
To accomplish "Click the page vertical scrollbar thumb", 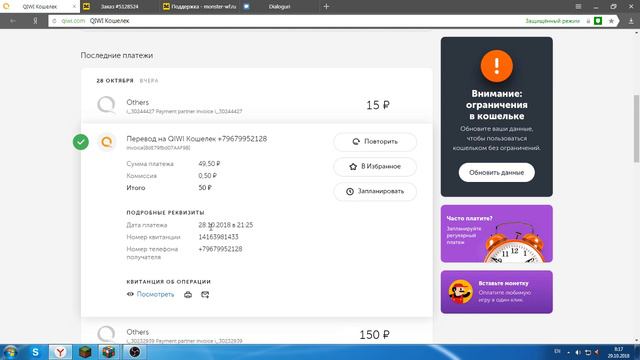I will coord(636,129).
